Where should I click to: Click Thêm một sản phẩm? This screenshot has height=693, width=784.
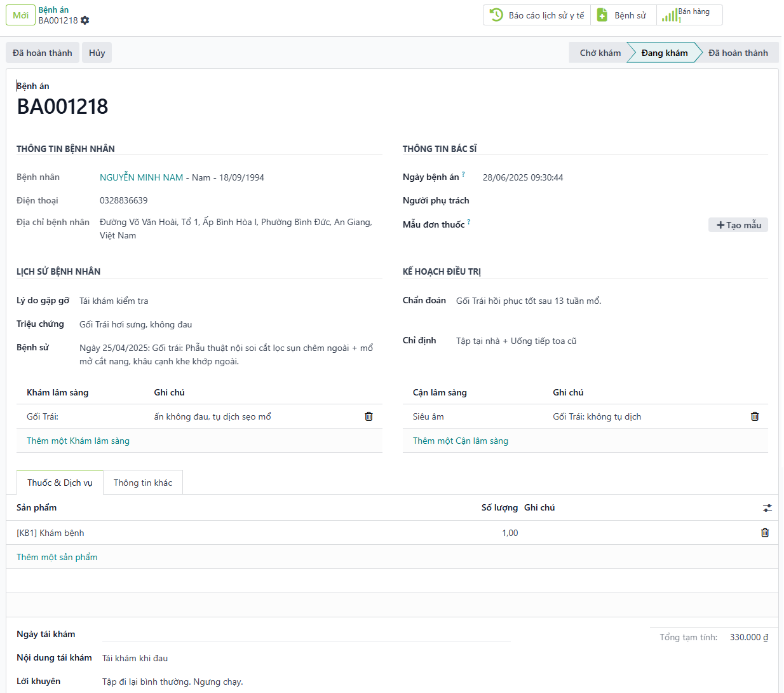tap(57, 557)
